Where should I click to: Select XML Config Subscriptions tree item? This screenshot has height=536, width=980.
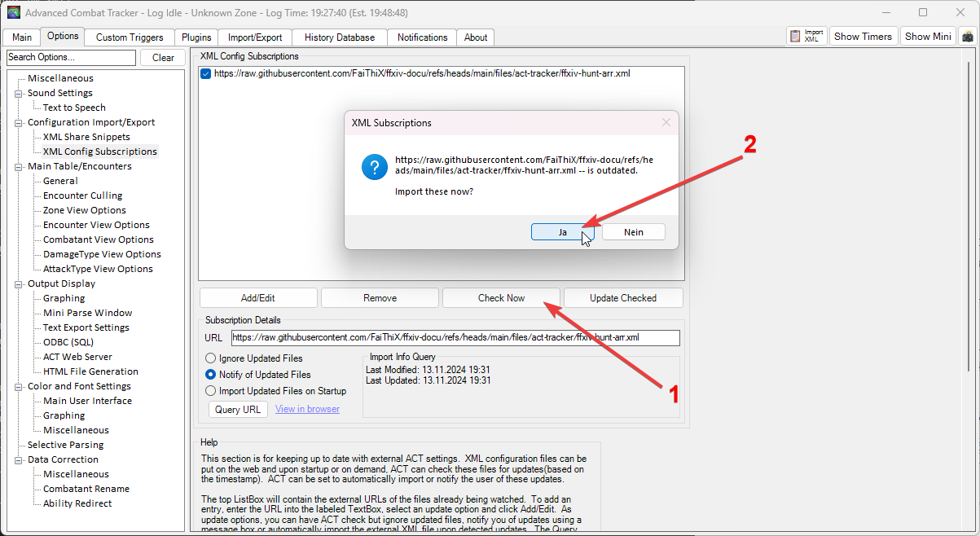coord(100,152)
